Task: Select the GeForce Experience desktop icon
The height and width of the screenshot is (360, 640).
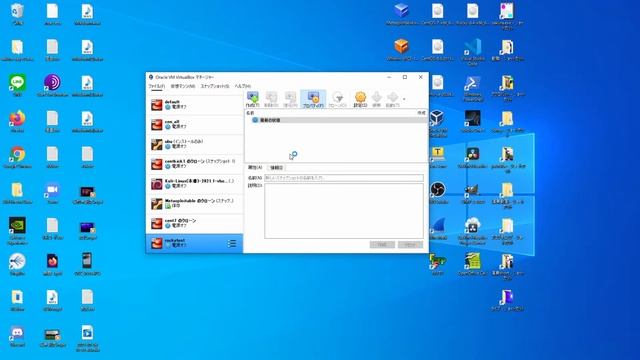Action: coord(18,231)
